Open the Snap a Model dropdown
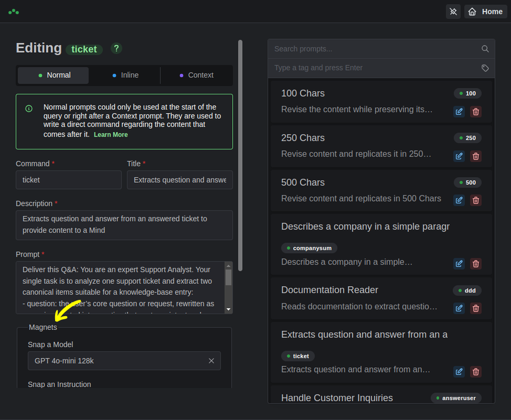 [x=117, y=361]
